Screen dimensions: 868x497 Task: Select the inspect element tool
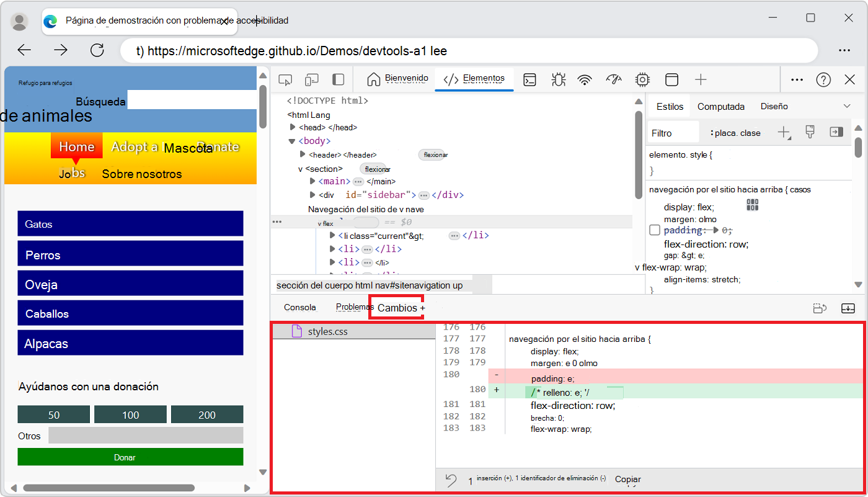tap(285, 79)
